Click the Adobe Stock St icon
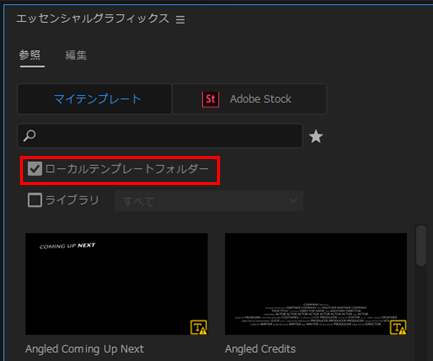This screenshot has width=433, height=361. click(x=210, y=99)
